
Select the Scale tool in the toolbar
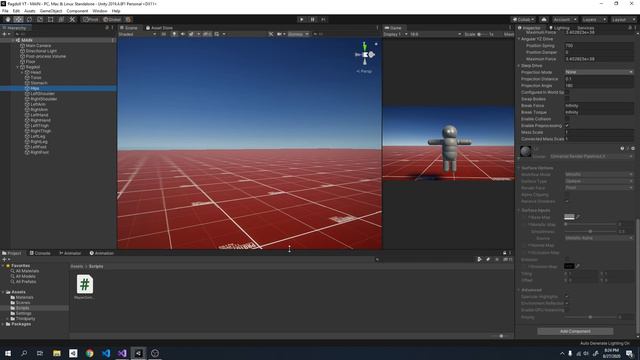pyautogui.click(x=40, y=19)
